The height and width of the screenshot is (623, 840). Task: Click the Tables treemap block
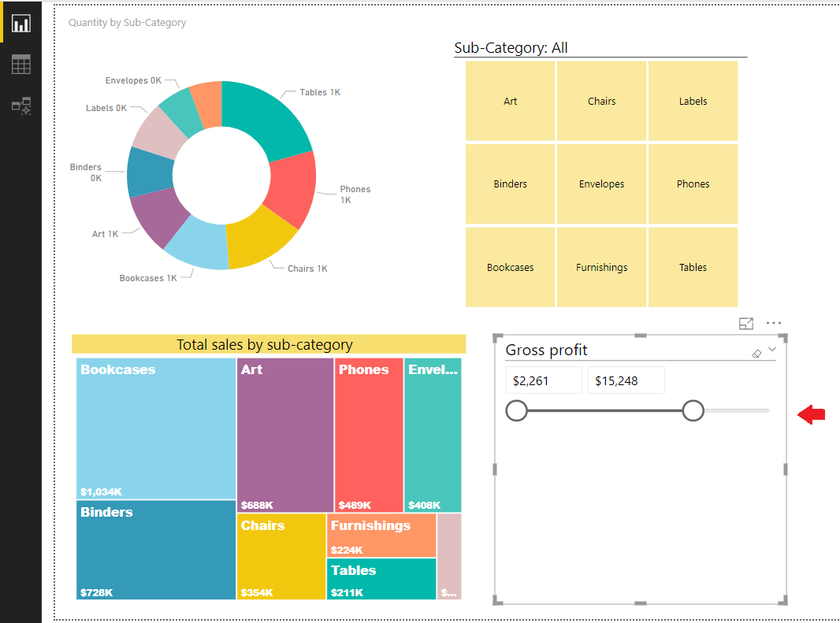click(381, 579)
